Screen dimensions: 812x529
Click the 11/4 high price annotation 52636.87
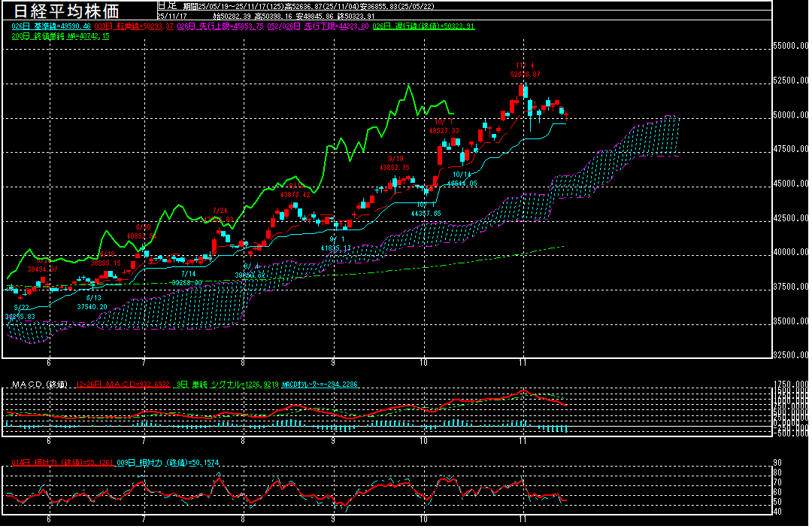click(x=525, y=74)
